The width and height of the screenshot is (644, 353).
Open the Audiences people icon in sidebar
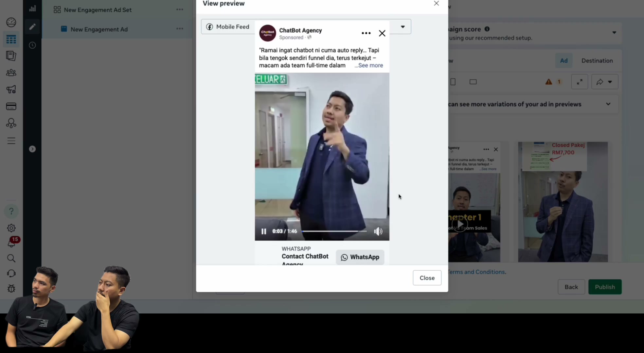coord(11,73)
